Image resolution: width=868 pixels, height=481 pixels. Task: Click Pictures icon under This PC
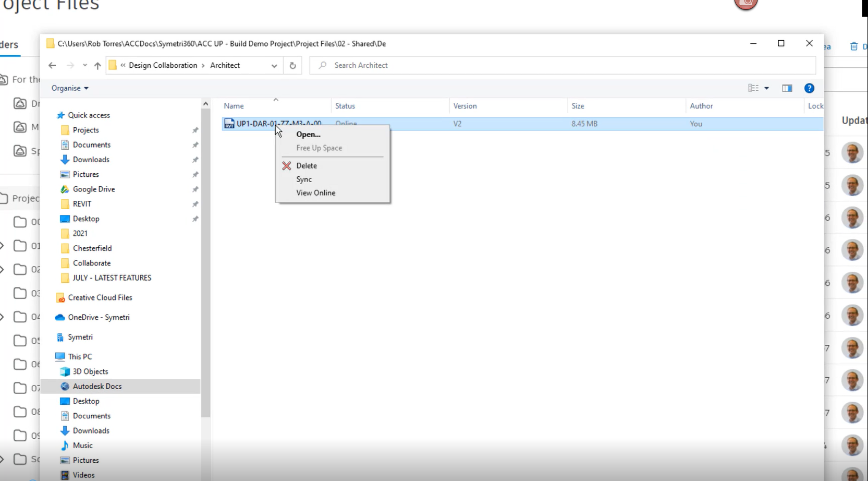[x=65, y=460]
